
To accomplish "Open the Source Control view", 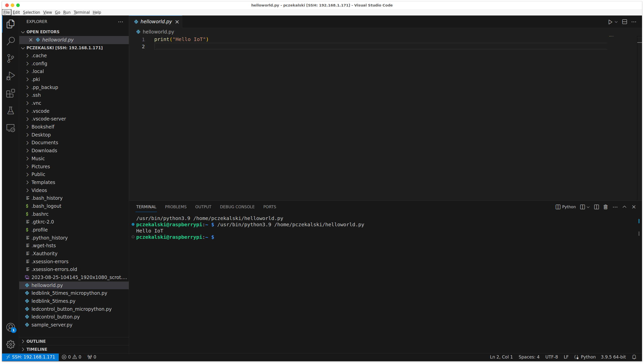I will click(x=10, y=58).
